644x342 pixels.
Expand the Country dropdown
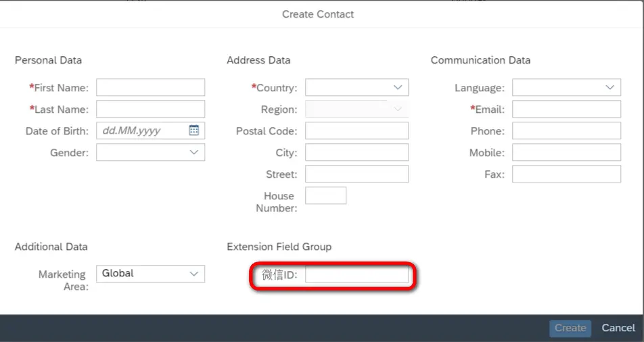(398, 87)
